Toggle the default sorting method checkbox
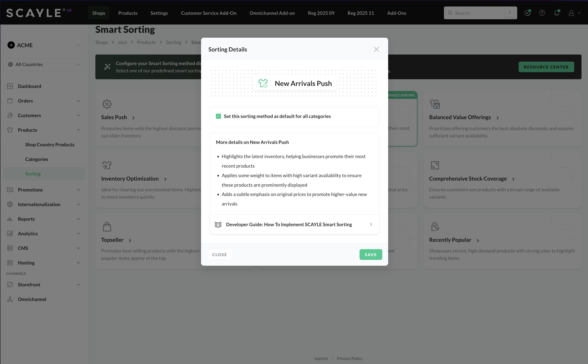This screenshot has width=588, height=364. 218,116
